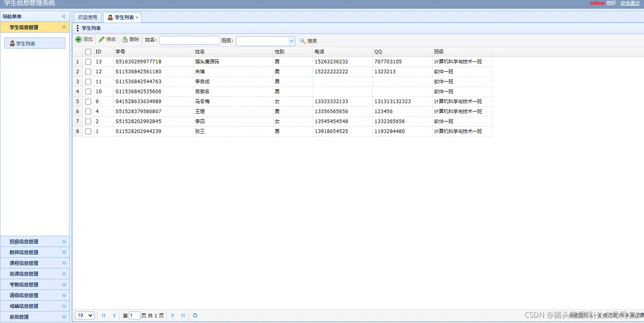Click phone number 15222222222
The width and height of the screenshot is (644, 323).
tap(332, 72)
